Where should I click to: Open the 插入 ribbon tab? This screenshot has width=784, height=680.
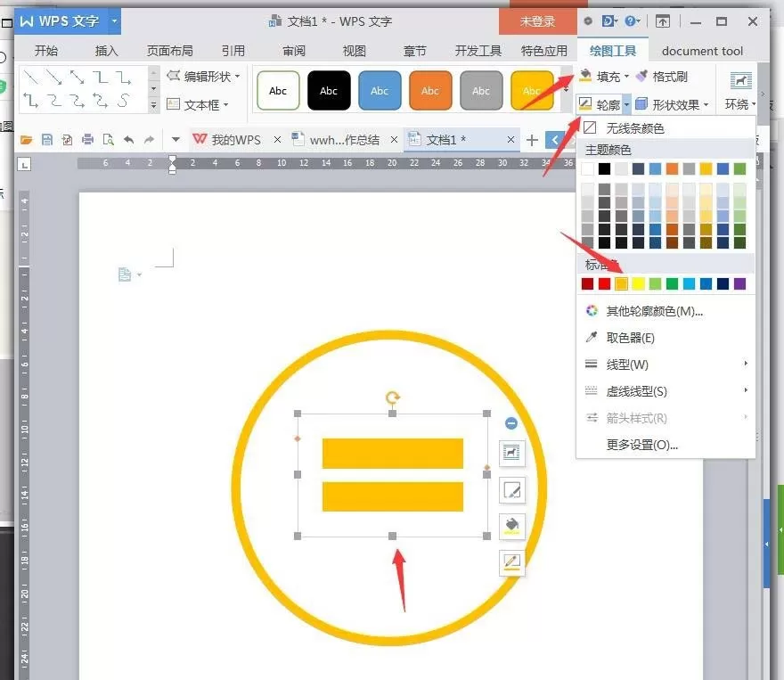point(107,51)
